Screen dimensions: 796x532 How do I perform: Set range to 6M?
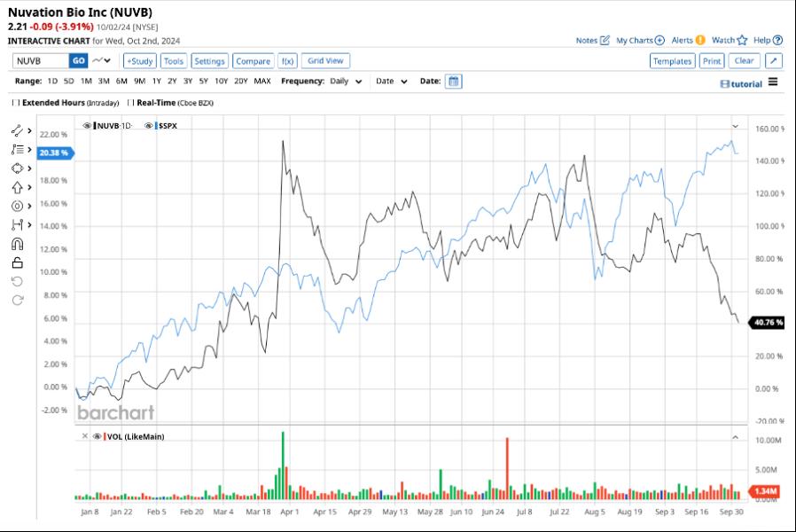click(x=121, y=82)
